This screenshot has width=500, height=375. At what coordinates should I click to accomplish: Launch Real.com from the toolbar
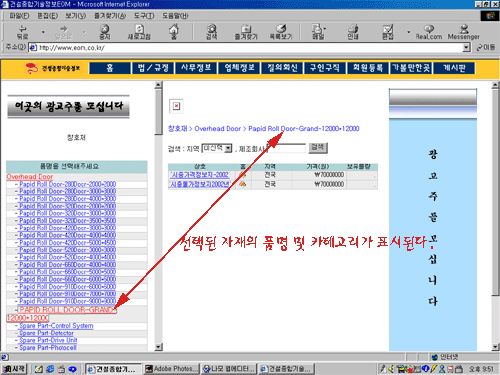click(429, 32)
